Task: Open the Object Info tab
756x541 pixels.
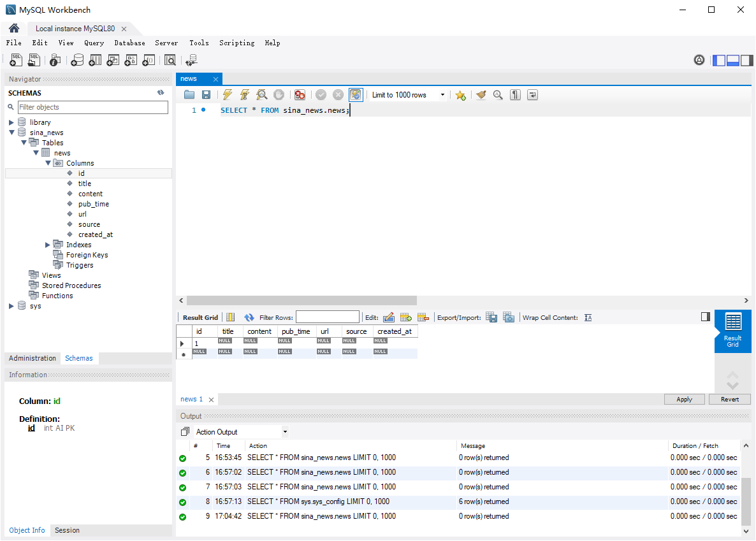Action: pos(27,530)
